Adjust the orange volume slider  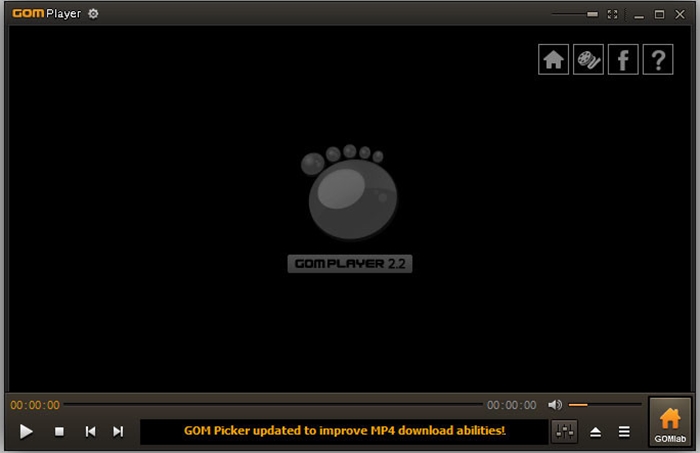[x=605, y=405]
